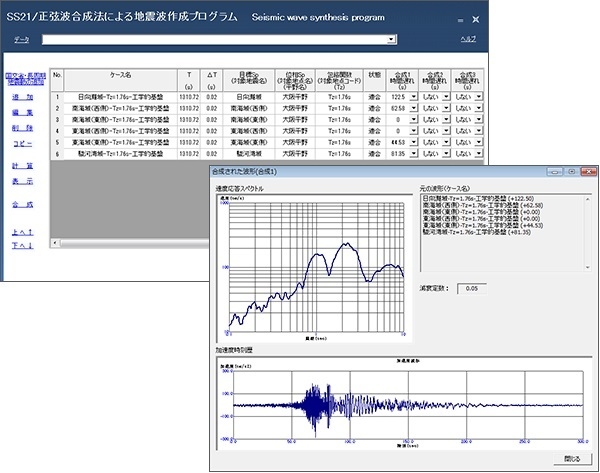Click the コピー link in sidebar
600x473 pixels.
click(22, 143)
